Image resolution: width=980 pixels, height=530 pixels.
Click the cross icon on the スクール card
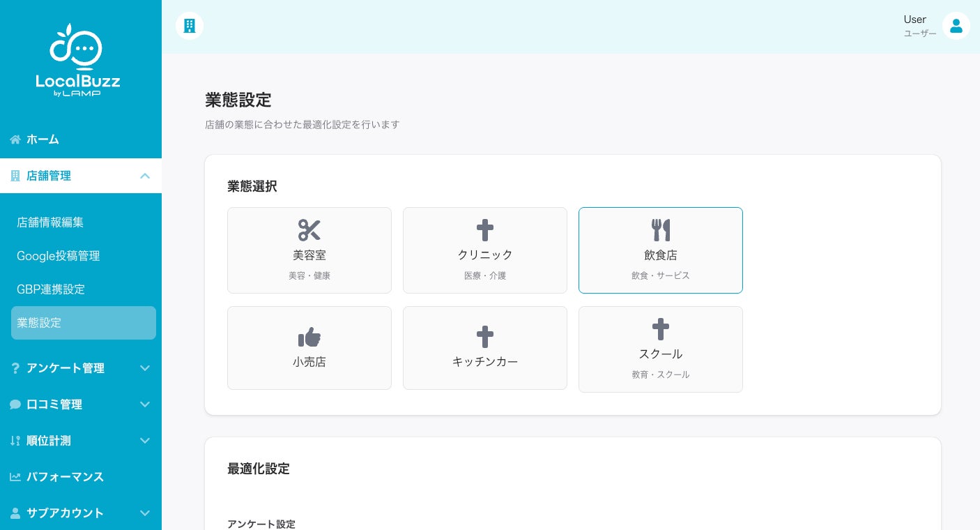tap(661, 329)
